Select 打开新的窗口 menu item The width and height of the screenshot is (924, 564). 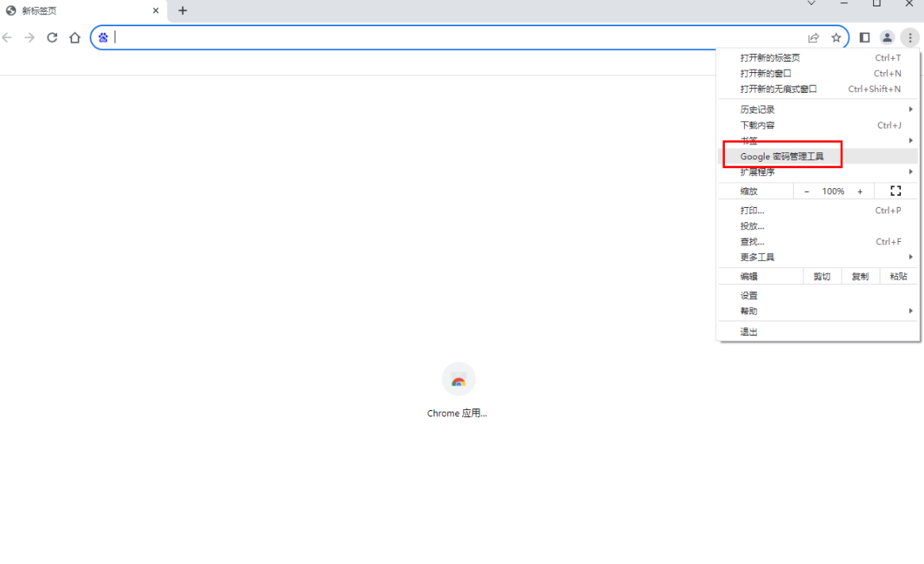pos(818,73)
